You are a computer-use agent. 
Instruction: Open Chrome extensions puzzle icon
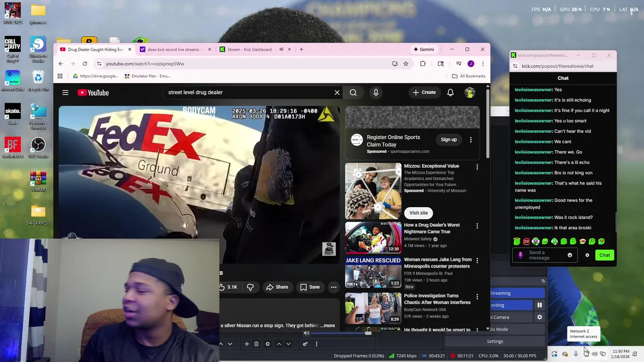[x=423, y=64]
